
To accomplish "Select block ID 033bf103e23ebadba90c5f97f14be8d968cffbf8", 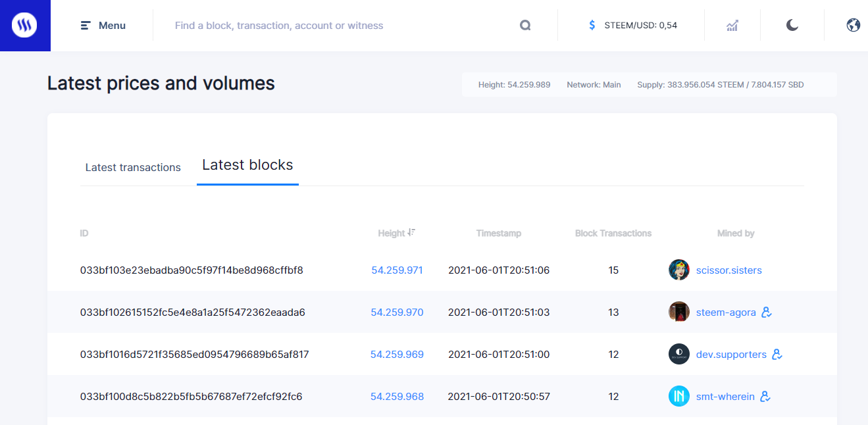I will click(191, 270).
